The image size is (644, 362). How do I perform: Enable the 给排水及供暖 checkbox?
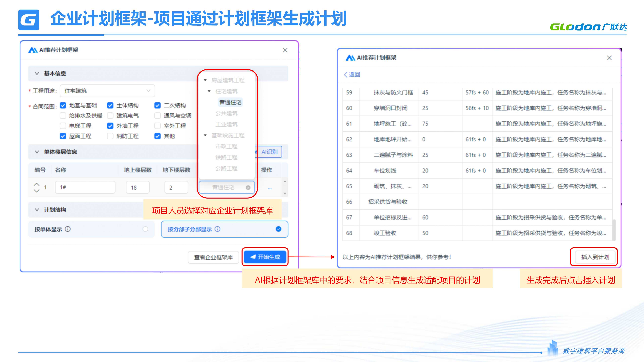(63, 116)
